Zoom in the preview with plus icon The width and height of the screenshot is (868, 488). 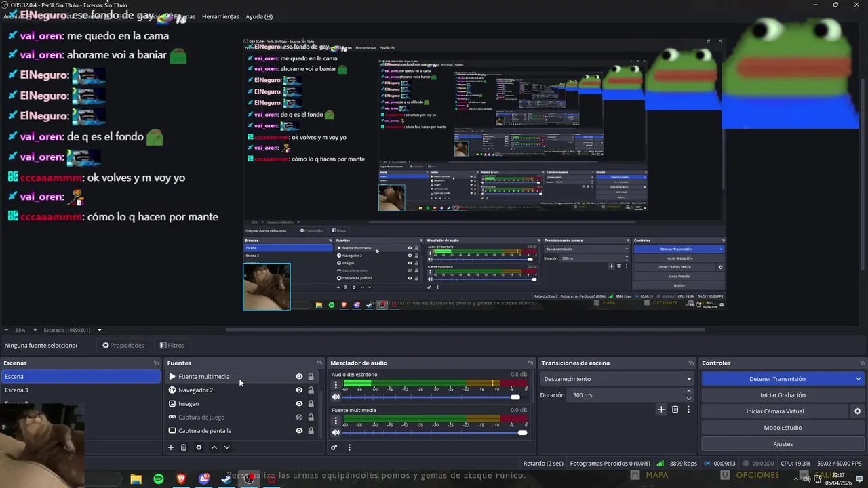(35, 330)
